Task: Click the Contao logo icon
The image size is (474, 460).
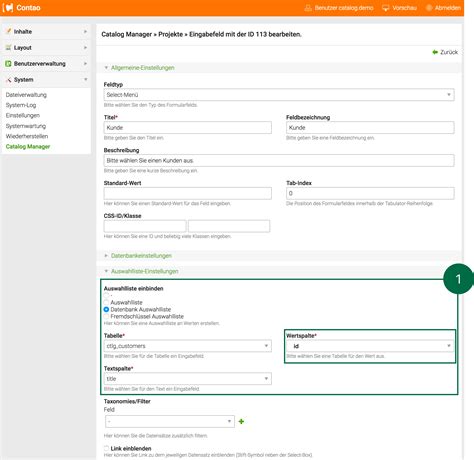Action: point(8,8)
